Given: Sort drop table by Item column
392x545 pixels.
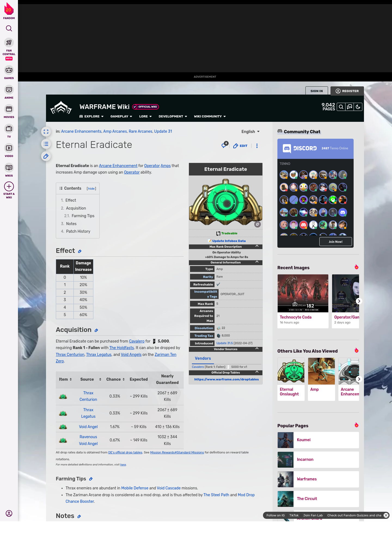Looking at the screenshot, I should [65, 379].
